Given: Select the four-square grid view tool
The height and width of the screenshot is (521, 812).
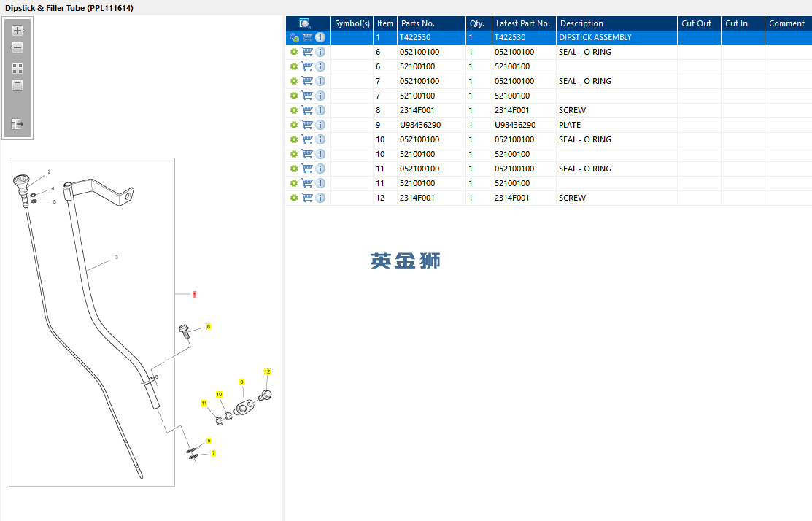Looking at the screenshot, I should click(18, 69).
